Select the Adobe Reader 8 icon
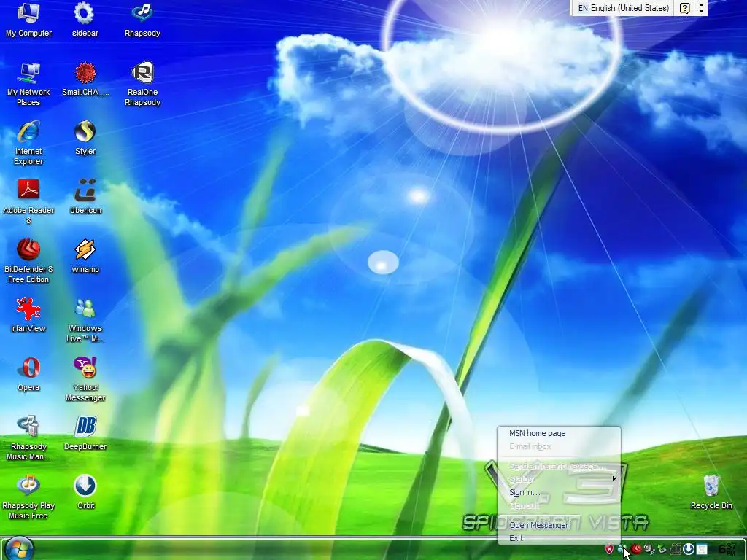The height and width of the screenshot is (560, 747). click(28, 202)
